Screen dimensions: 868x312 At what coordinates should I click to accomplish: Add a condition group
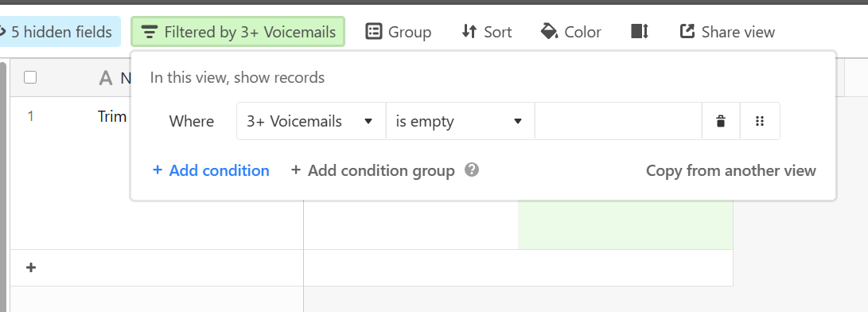pyautogui.click(x=372, y=170)
